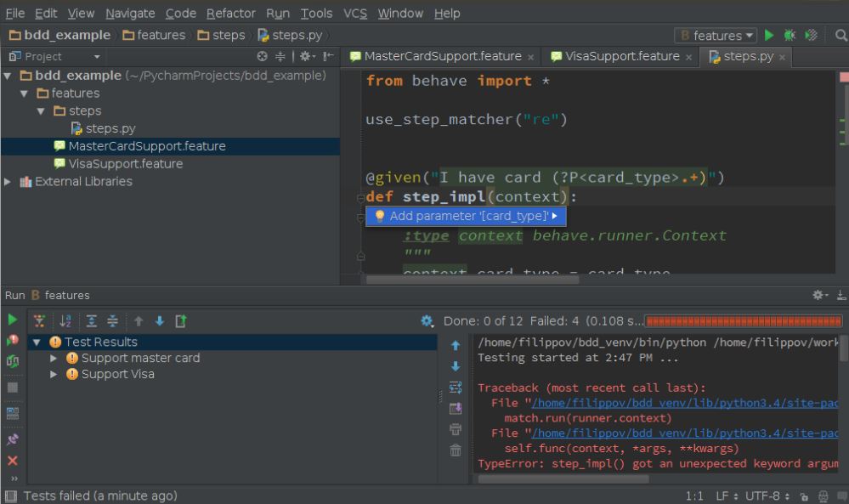Open the VCS menu
Screen dimensions: 849x504
[x=355, y=14]
